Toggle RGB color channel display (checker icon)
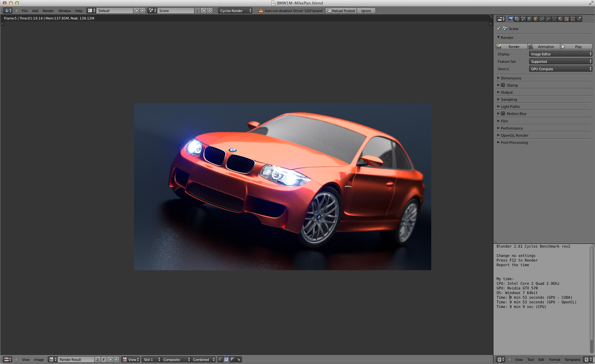 click(x=226, y=359)
